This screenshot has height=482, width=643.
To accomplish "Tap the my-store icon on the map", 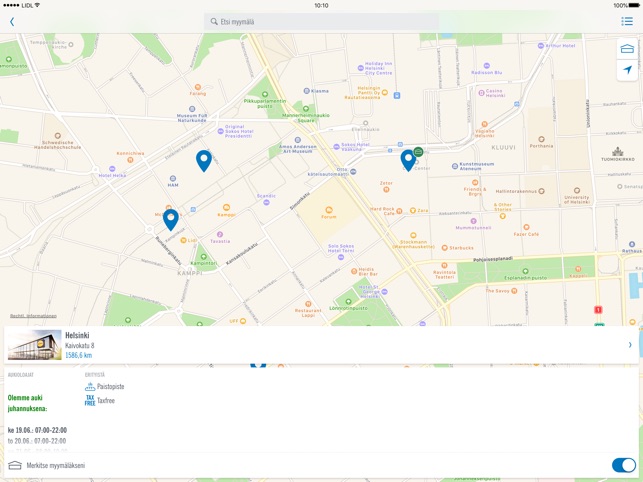I will pos(627,49).
